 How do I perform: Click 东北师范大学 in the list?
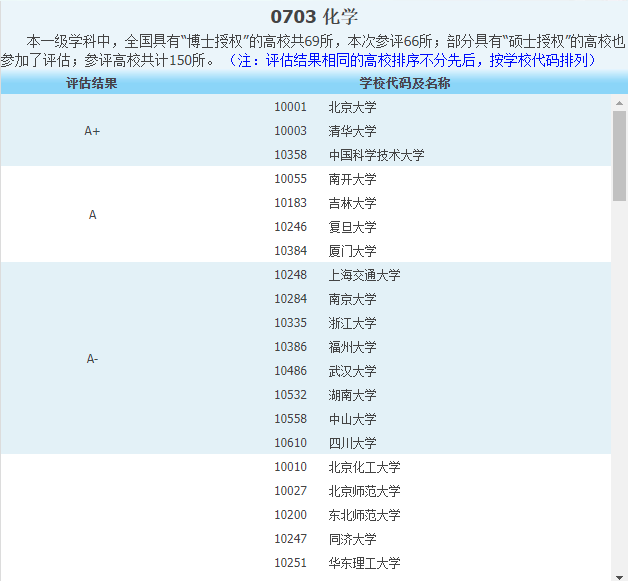tap(364, 515)
